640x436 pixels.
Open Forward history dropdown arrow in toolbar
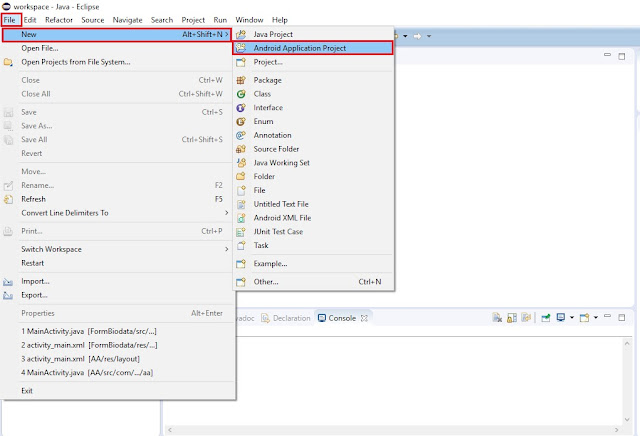[429, 36]
